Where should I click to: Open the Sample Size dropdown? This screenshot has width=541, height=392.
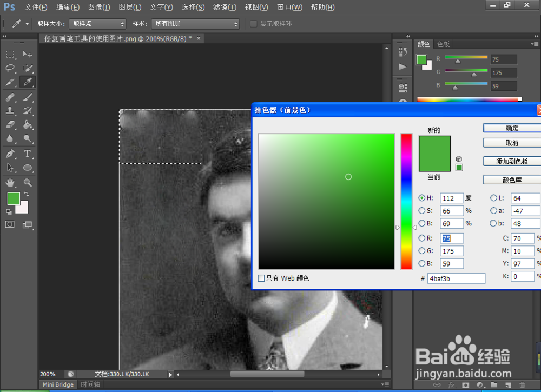click(x=97, y=24)
